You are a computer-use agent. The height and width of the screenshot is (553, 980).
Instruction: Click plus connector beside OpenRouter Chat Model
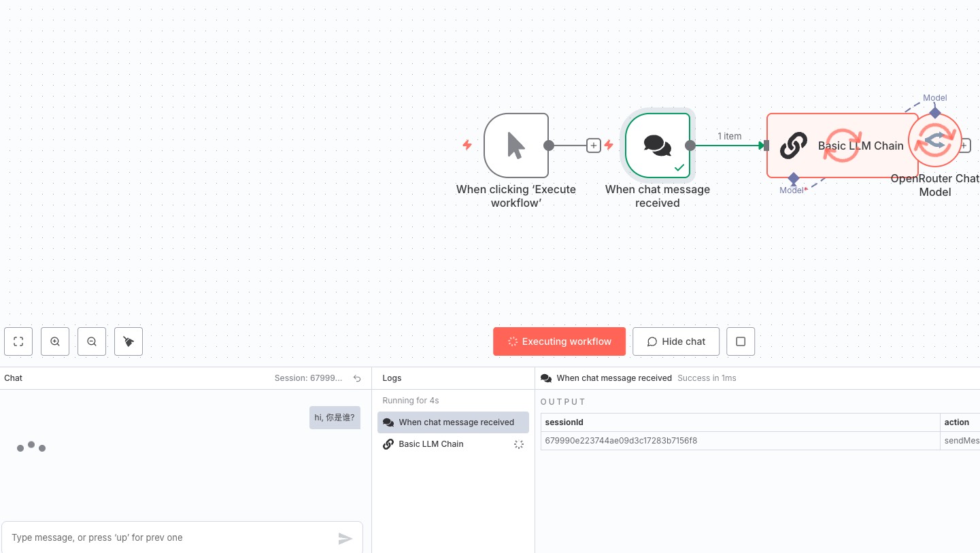(x=964, y=146)
